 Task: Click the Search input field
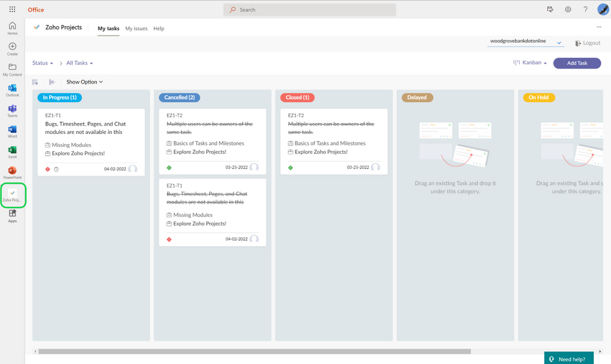(310, 10)
